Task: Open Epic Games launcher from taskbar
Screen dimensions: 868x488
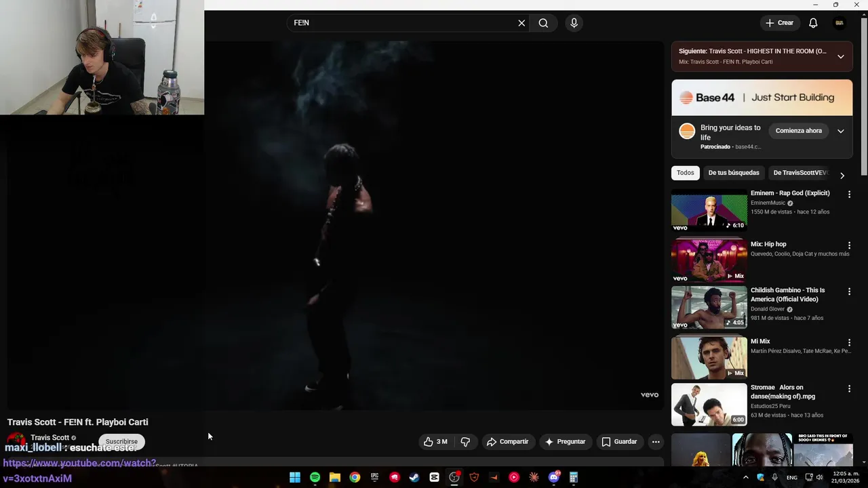Action: click(x=374, y=477)
